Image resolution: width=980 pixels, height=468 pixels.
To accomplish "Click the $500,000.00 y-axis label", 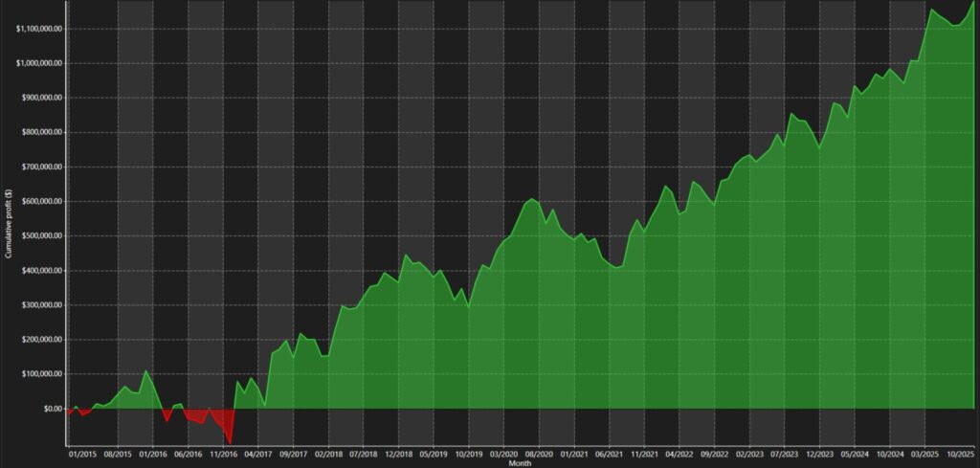I will pos(40,236).
